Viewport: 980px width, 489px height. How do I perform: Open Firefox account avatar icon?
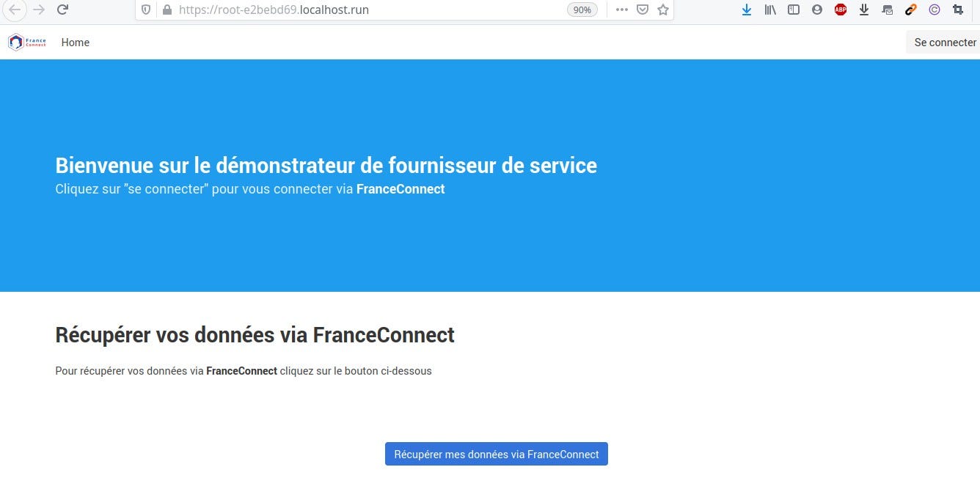coord(817,10)
